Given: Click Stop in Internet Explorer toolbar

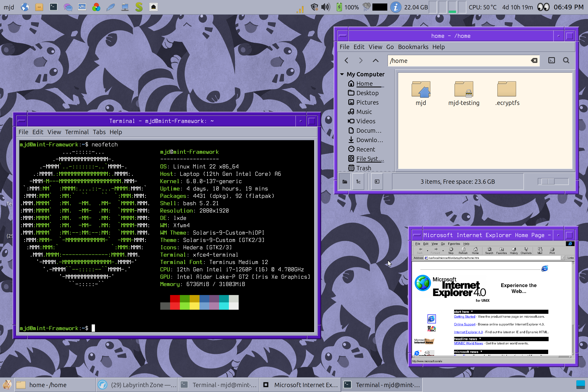Looking at the screenshot, I should [x=451, y=251].
